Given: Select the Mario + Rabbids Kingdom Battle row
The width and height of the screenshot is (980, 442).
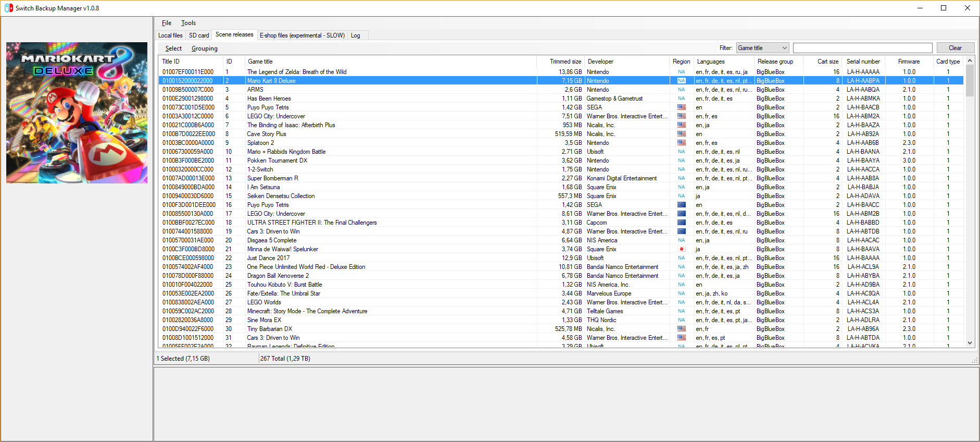Looking at the screenshot, I should [561, 152].
